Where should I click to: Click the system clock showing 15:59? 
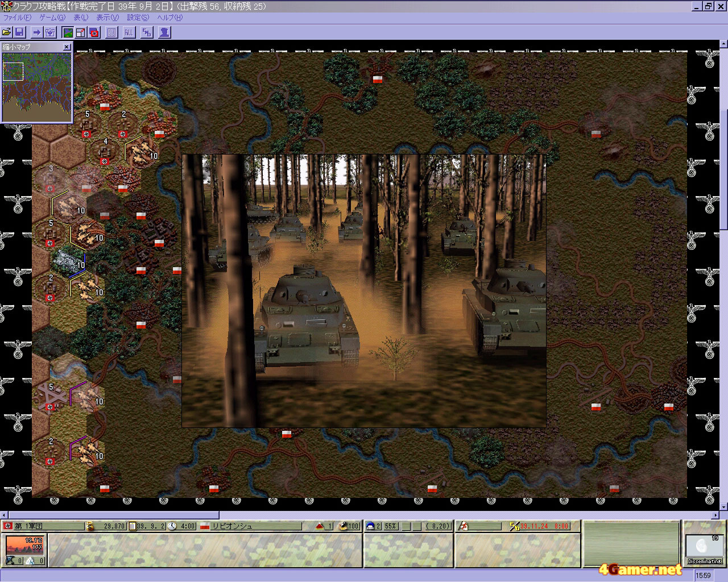[704, 576]
